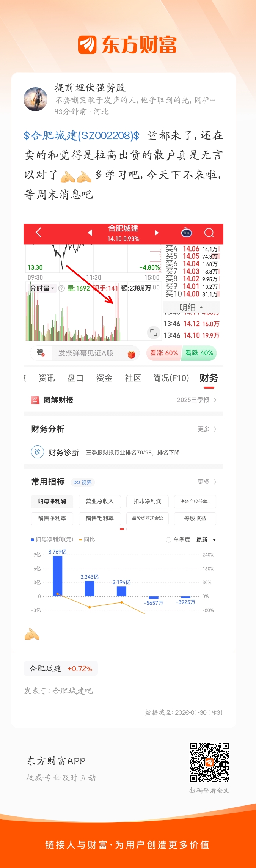Open the poster's avatar picture
256x868 pixels.
36,99
